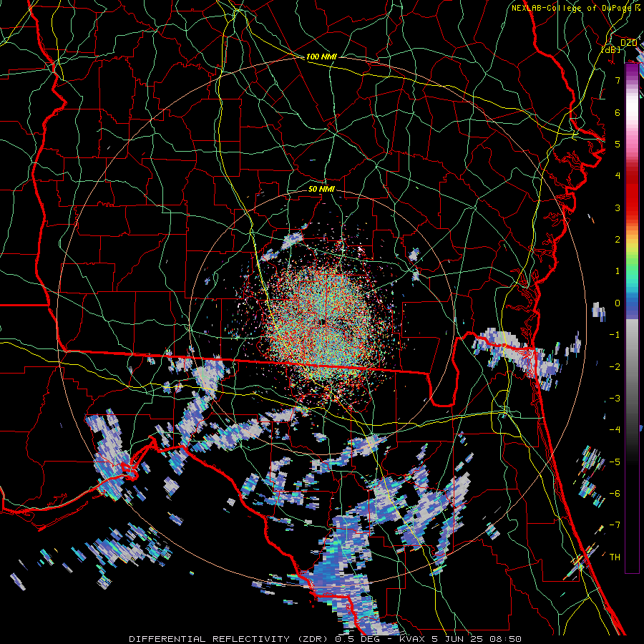Image resolution: width=644 pixels, height=644 pixels.
Task: Select the 2 value on the color scale
Action: [x=618, y=239]
